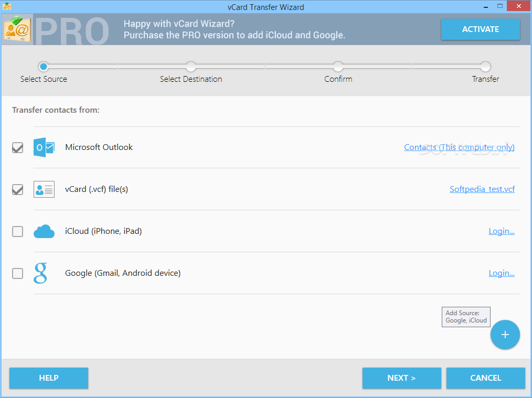Click the HELP button
The image size is (532, 398).
pyautogui.click(x=49, y=378)
